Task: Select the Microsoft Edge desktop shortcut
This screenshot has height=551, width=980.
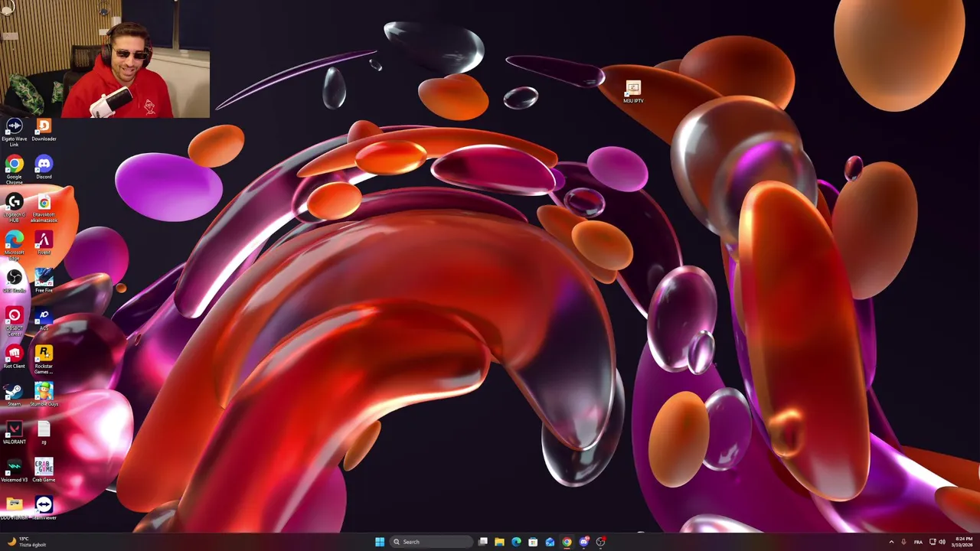Action: tap(14, 245)
